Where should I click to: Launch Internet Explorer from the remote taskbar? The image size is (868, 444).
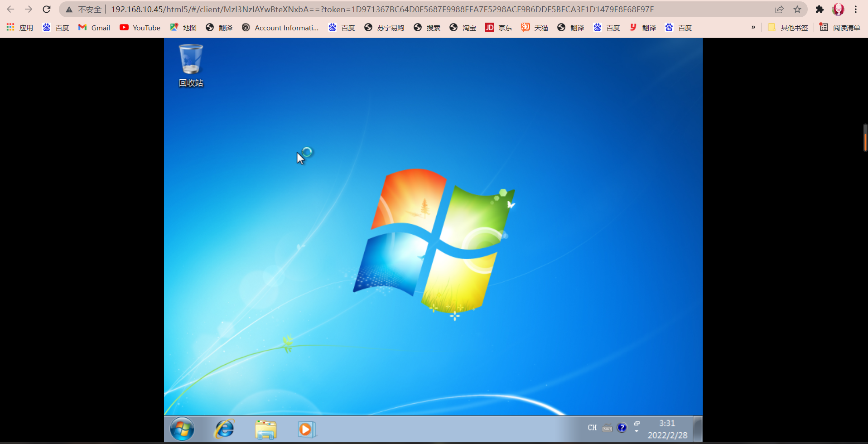tap(225, 429)
